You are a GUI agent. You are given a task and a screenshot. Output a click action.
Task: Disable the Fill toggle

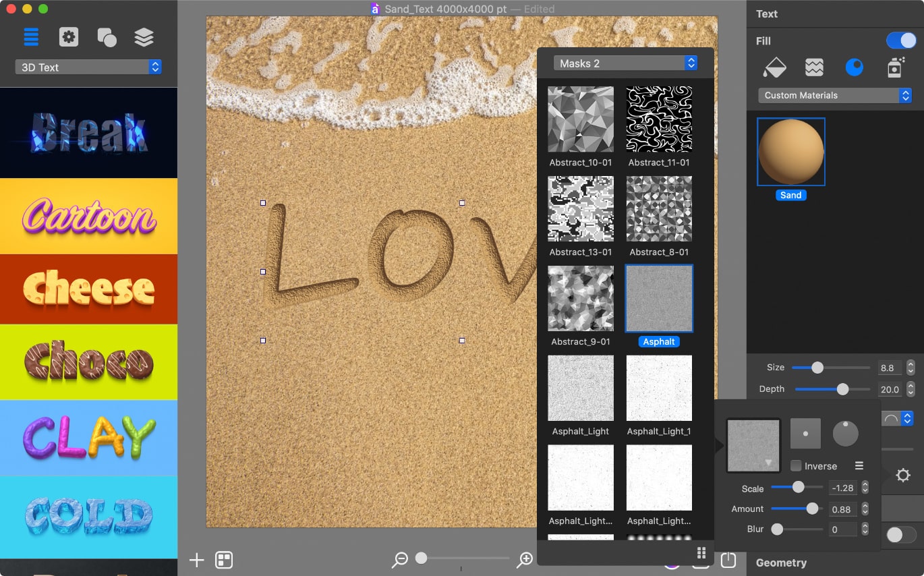901,40
